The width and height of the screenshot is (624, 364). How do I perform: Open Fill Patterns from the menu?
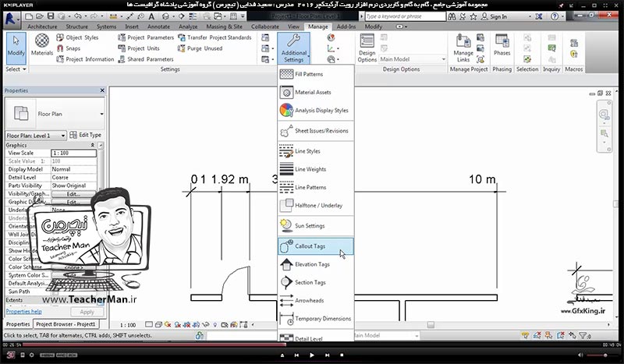pyautogui.click(x=316, y=74)
